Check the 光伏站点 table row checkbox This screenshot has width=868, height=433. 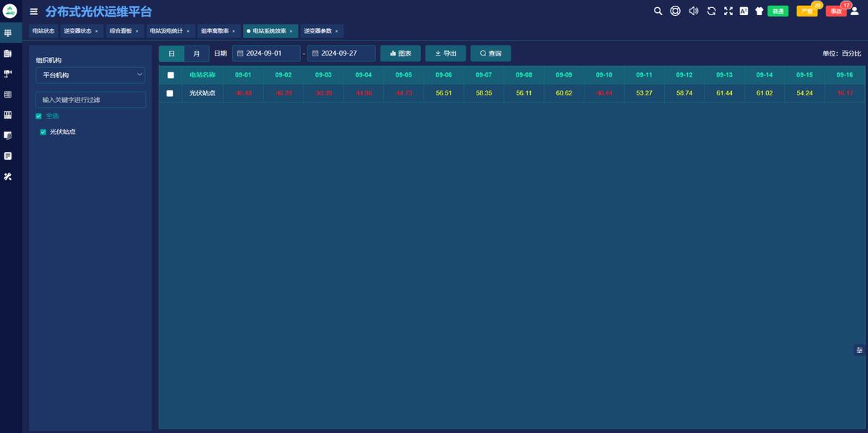170,93
